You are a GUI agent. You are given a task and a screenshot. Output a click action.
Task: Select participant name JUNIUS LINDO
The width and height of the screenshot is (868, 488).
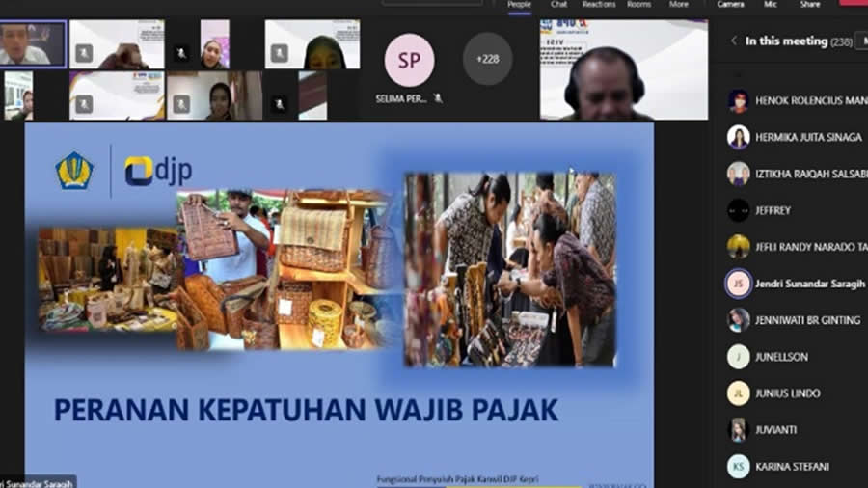click(788, 393)
